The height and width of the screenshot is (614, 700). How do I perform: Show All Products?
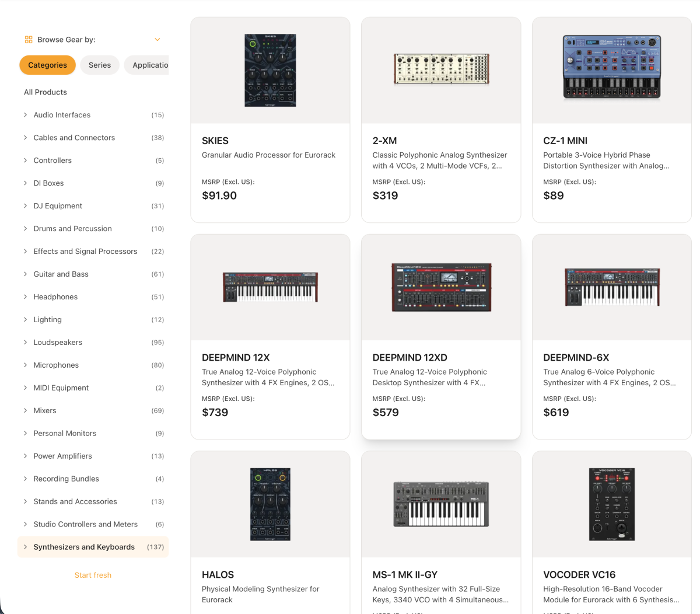pos(45,92)
